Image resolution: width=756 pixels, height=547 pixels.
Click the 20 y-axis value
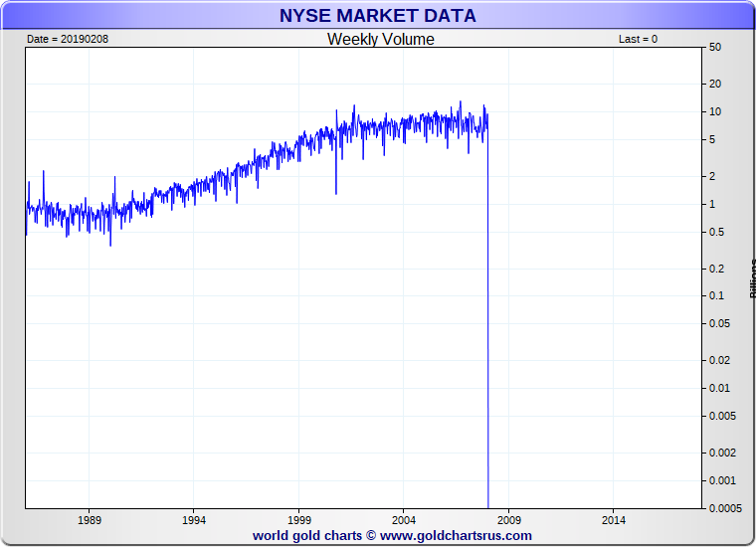[x=715, y=84]
